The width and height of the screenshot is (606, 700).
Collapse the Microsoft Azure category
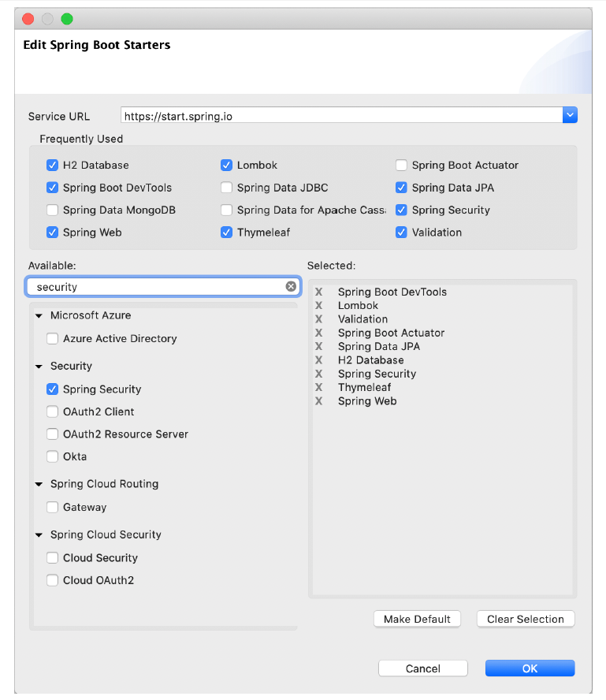(x=39, y=316)
